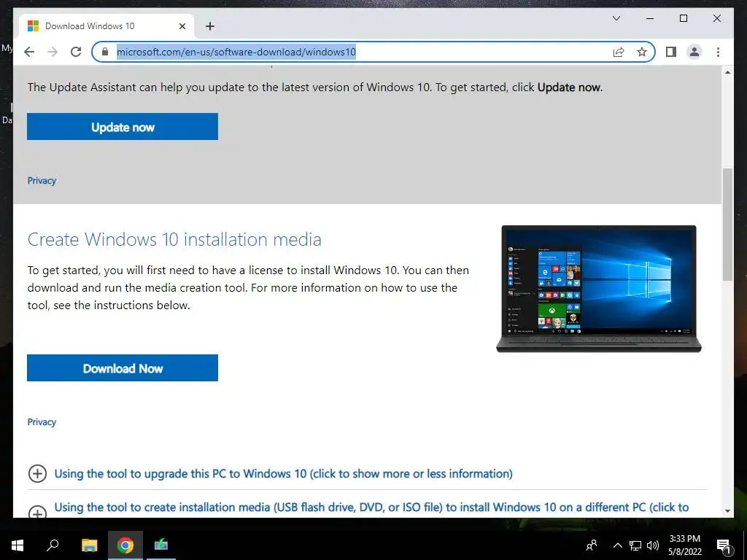
Task: Click the 'Create Windows 10 installation media' heading
Action: [x=174, y=239]
